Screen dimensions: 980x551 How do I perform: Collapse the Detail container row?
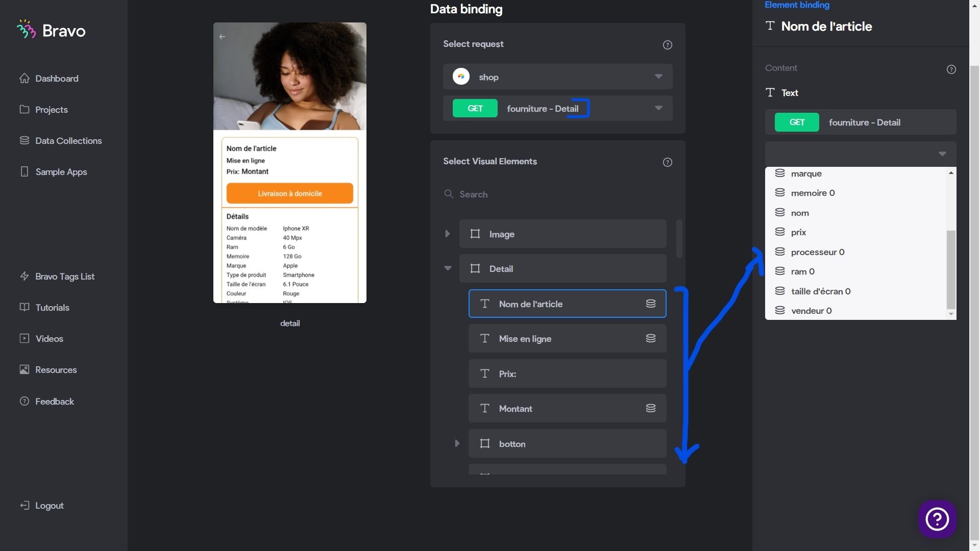pos(448,268)
